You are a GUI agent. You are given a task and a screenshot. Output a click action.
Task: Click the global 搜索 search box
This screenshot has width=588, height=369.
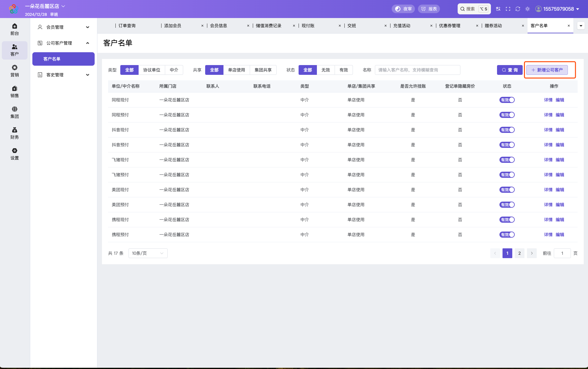point(474,9)
